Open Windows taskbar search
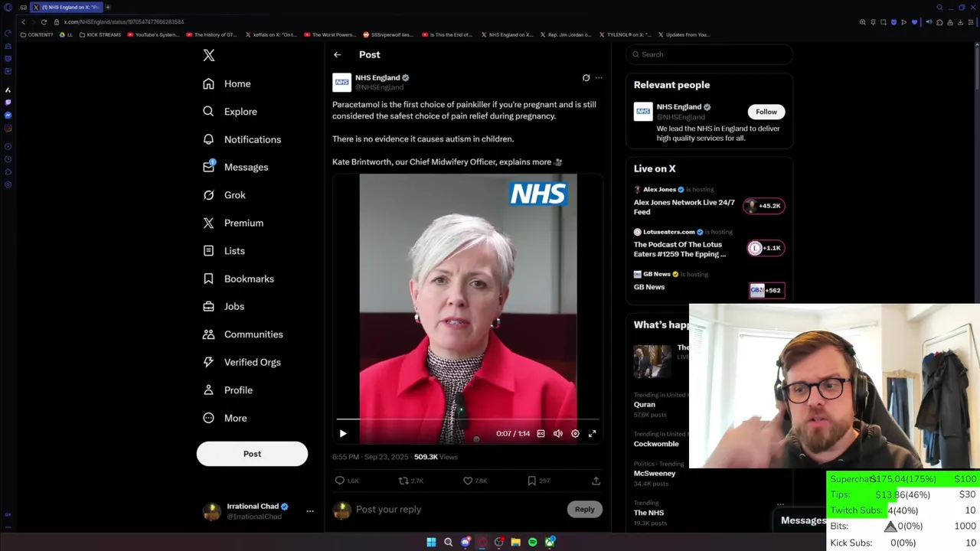Viewport: 980px width, 551px height. pyautogui.click(x=448, y=542)
